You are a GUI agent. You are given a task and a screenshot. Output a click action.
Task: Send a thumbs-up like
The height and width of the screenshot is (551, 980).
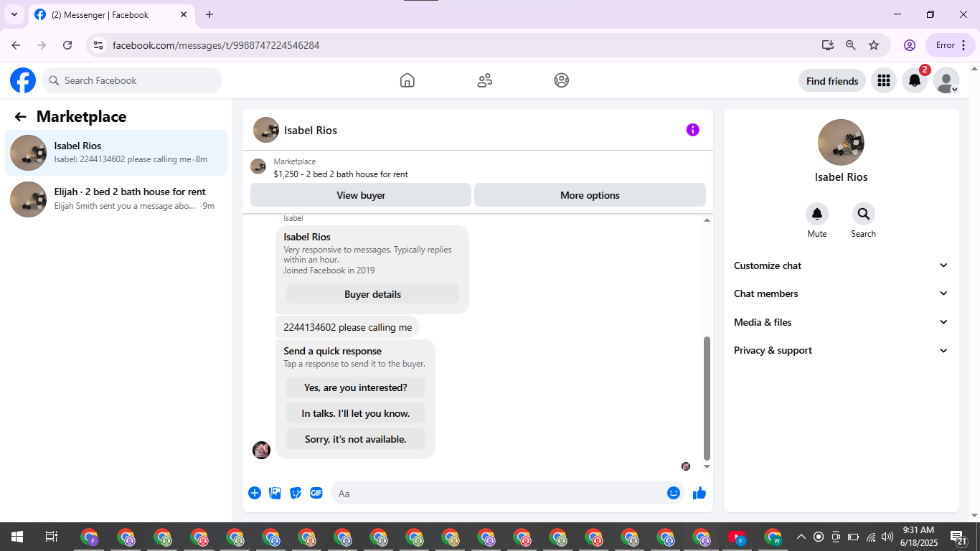[699, 493]
